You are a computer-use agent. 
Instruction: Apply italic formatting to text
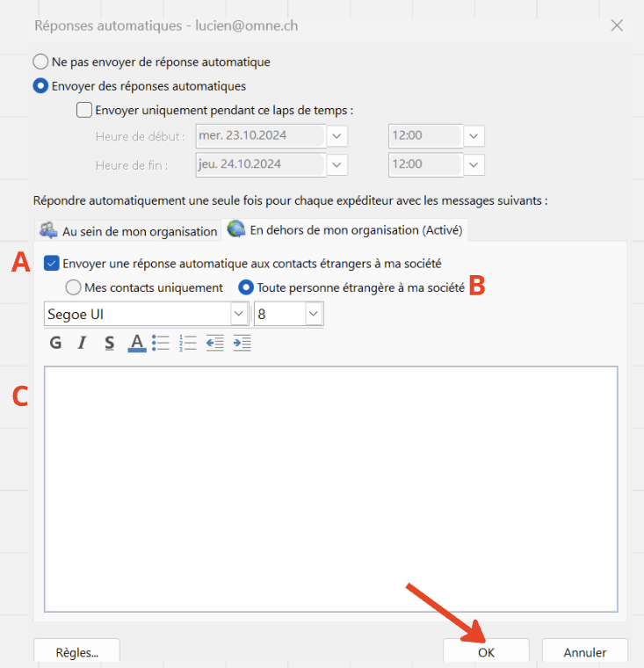point(82,343)
